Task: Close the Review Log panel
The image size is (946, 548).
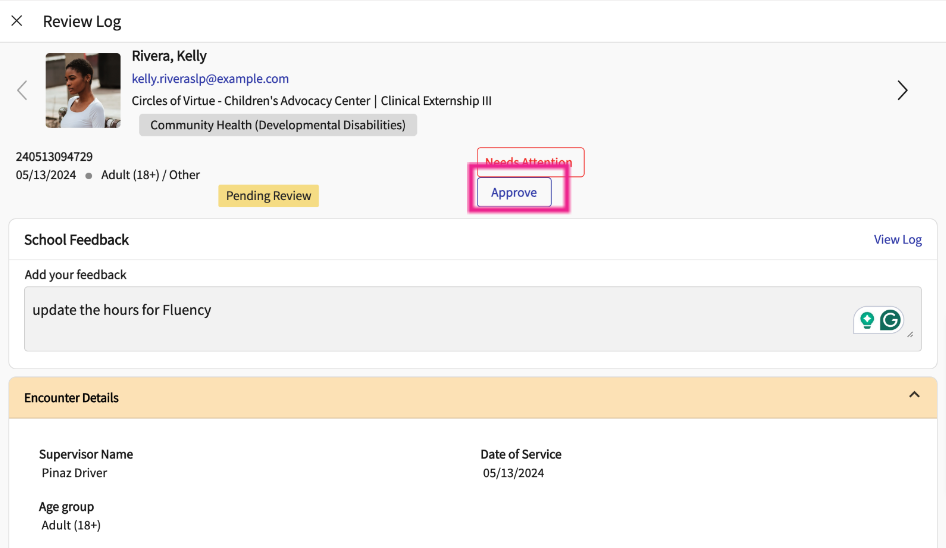Action: coord(17,21)
